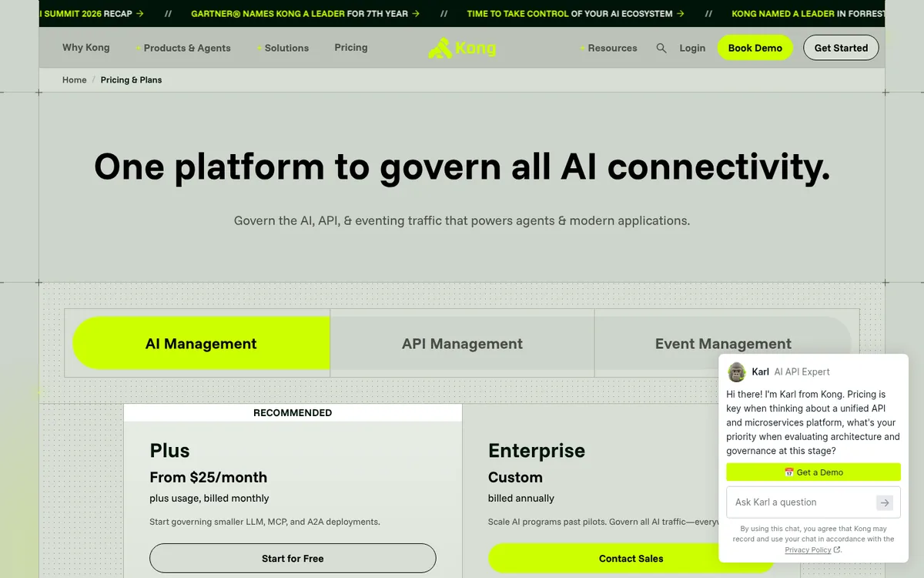
Task: Open the Time to take control banner link
Action: (575, 14)
